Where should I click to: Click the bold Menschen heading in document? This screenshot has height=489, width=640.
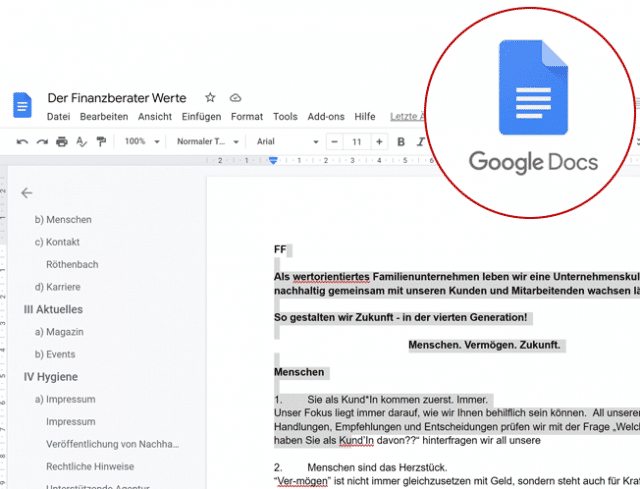click(x=299, y=372)
